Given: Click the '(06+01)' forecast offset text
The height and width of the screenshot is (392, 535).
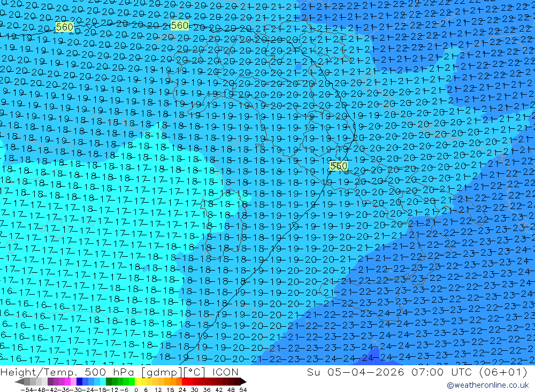Looking at the screenshot, I should tap(503, 372).
